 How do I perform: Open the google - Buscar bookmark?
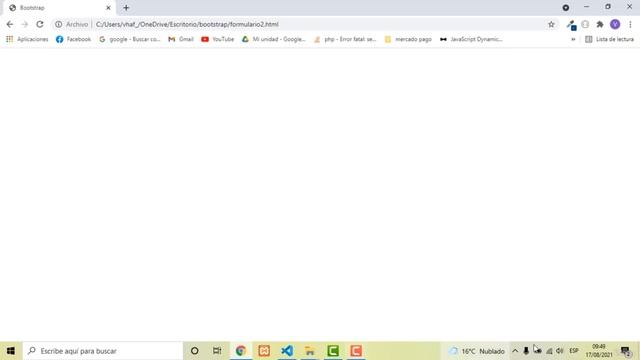[129, 39]
